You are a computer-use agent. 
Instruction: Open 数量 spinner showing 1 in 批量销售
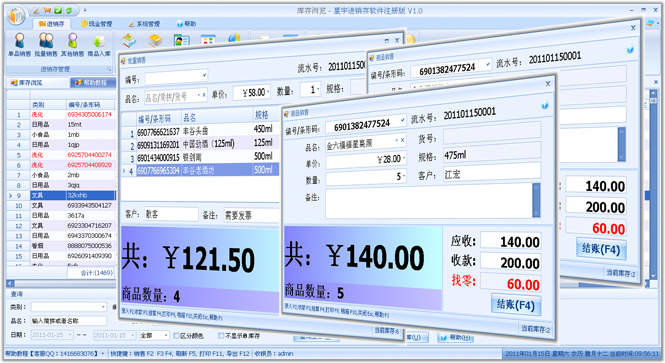point(318,89)
